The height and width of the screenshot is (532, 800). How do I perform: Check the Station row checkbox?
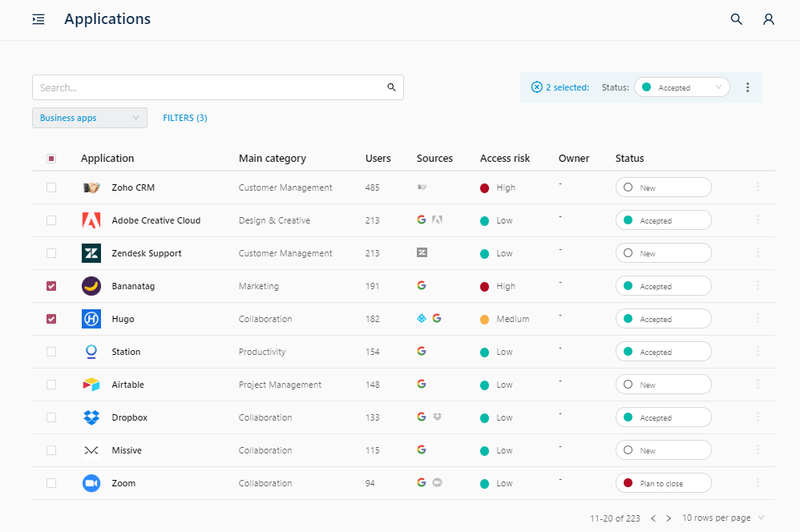(51, 352)
